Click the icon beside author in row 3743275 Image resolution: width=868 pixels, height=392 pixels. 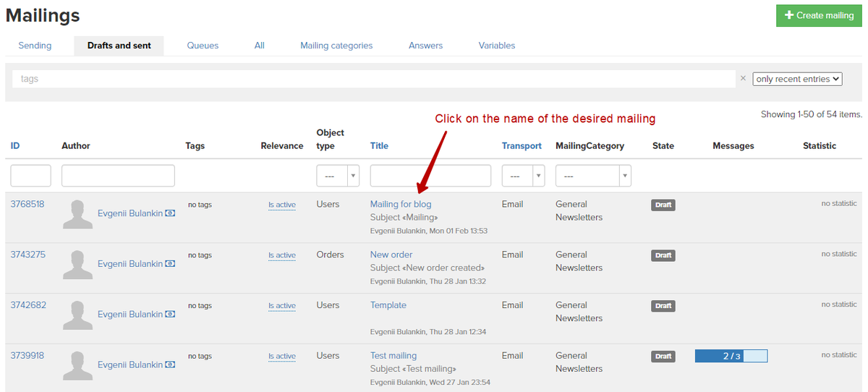point(170,264)
